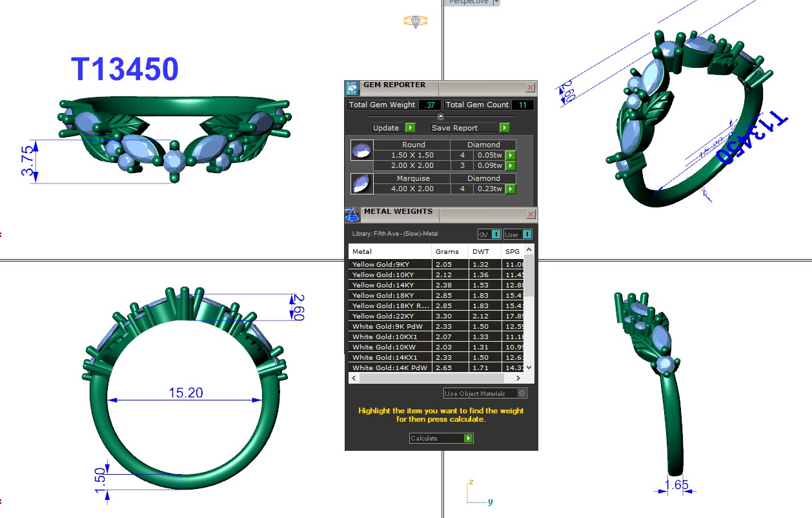
Task: Click the ring gizmo icon at top
Action: point(415,21)
